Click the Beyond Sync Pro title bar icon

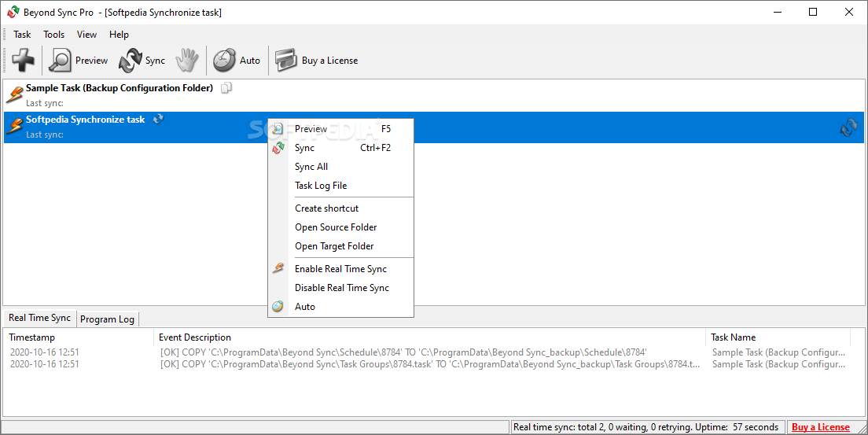click(x=13, y=12)
